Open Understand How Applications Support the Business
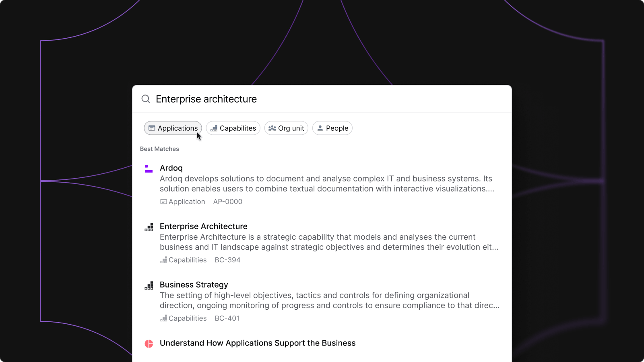644x362 pixels. 258,343
